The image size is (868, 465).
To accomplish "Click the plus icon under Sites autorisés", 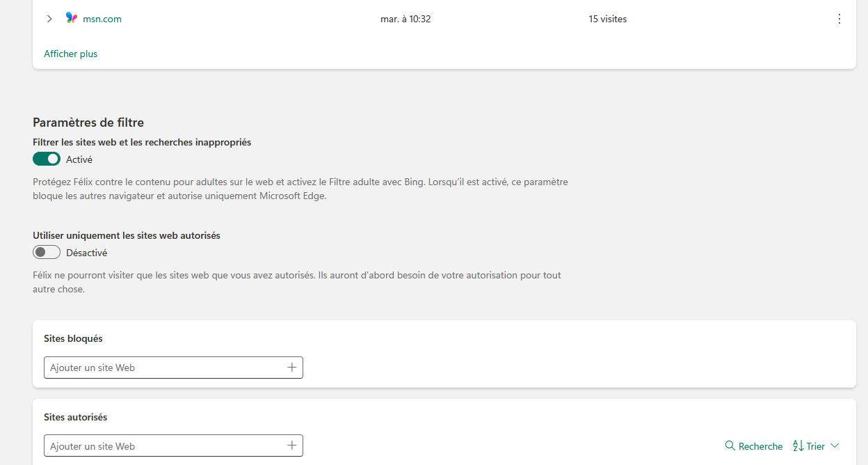I will (x=292, y=446).
